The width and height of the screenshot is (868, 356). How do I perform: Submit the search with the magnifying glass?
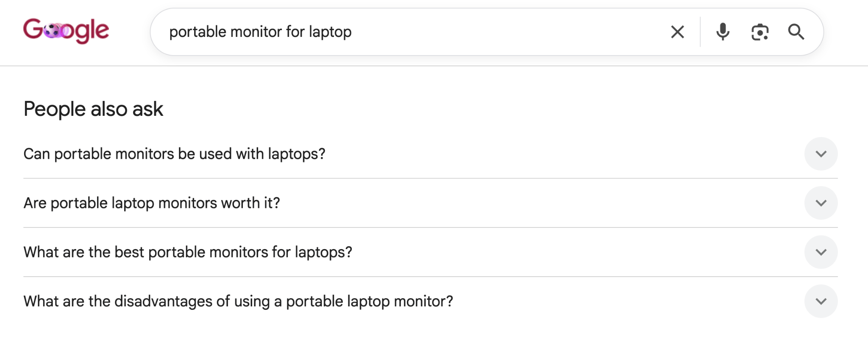796,32
